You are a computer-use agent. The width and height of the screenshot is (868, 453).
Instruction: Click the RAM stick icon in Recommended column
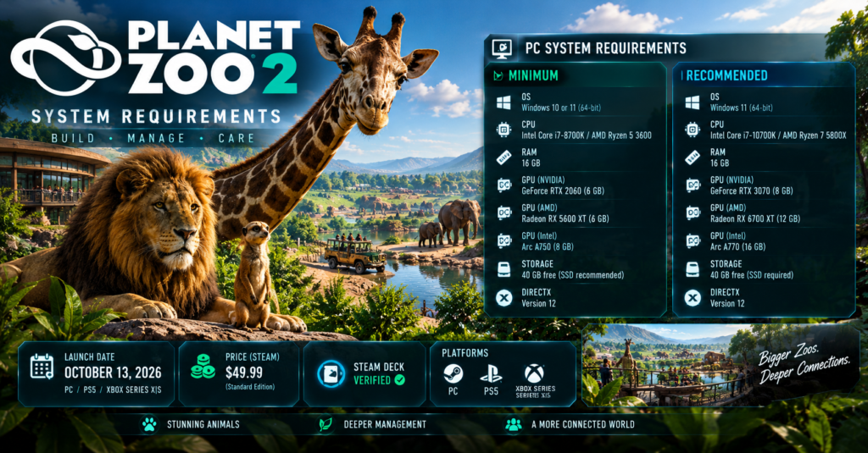pyautogui.click(x=693, y=157)
